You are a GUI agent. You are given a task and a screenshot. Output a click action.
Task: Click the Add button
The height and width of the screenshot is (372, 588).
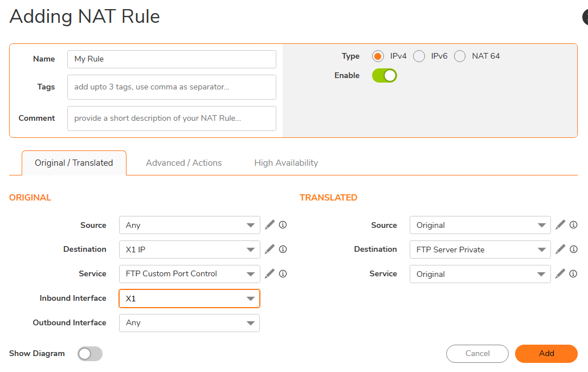point(546,354)
